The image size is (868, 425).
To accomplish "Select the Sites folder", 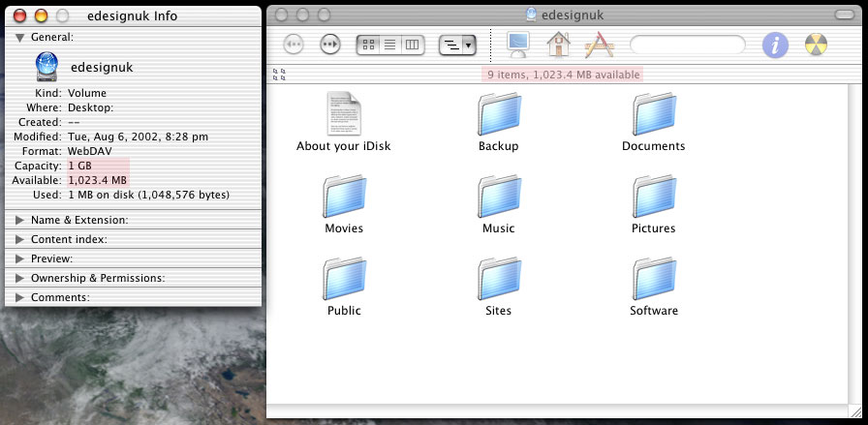I will pyautogui.click(x=499, y=287).
